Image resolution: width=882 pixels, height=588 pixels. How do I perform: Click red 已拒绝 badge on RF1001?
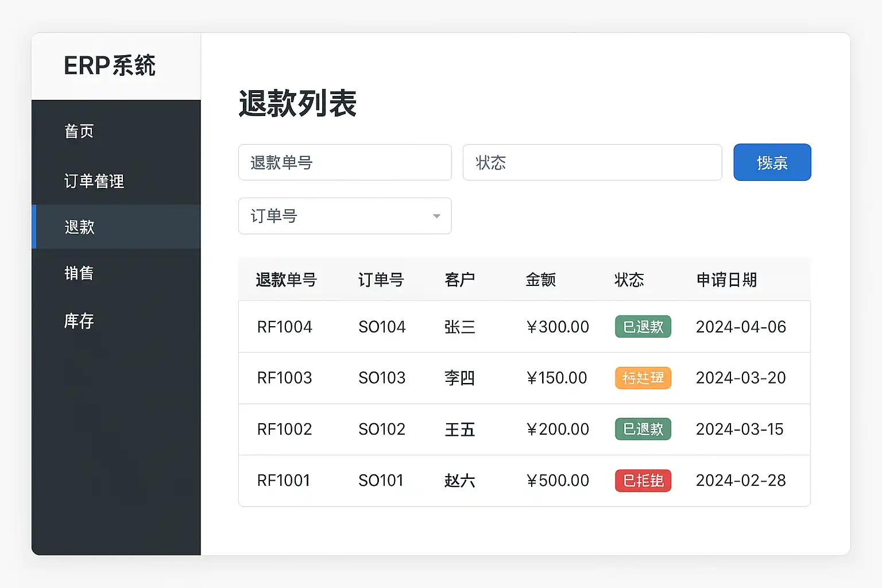pos(643,481)
